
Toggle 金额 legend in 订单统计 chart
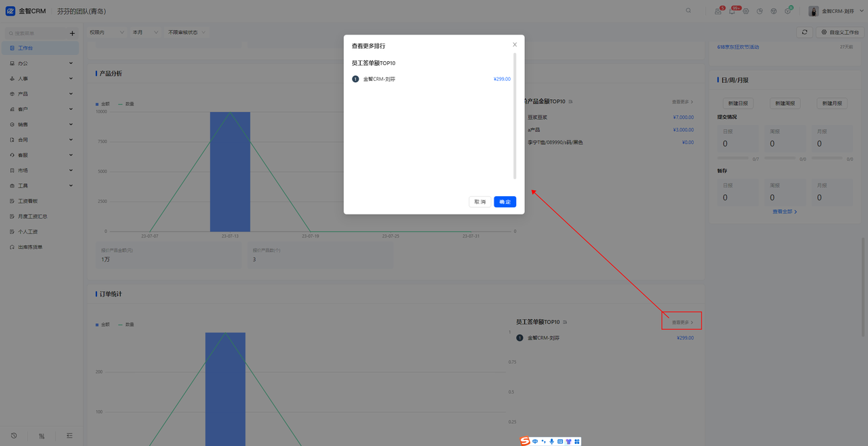click(102, 324)
